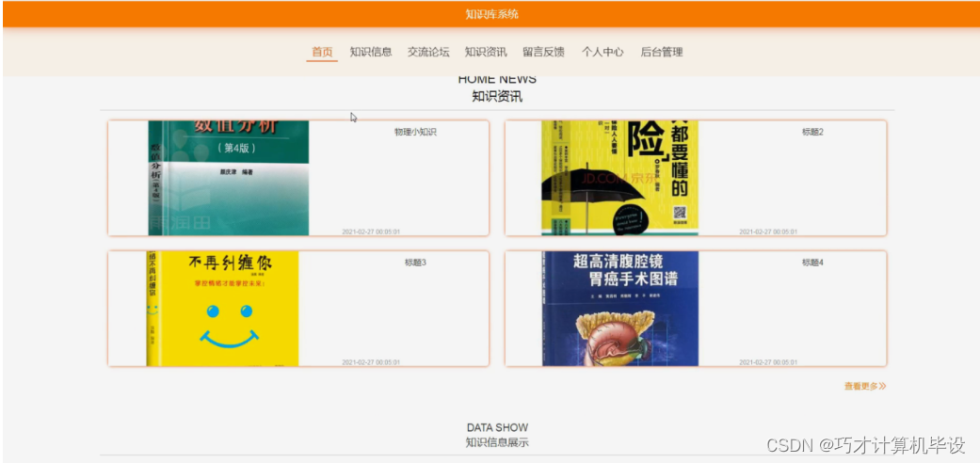The height and width of the screenshot is (463, 980).
Task: Open the blue 胃癌手术图谱 book cover
Action: pos(620,309)
